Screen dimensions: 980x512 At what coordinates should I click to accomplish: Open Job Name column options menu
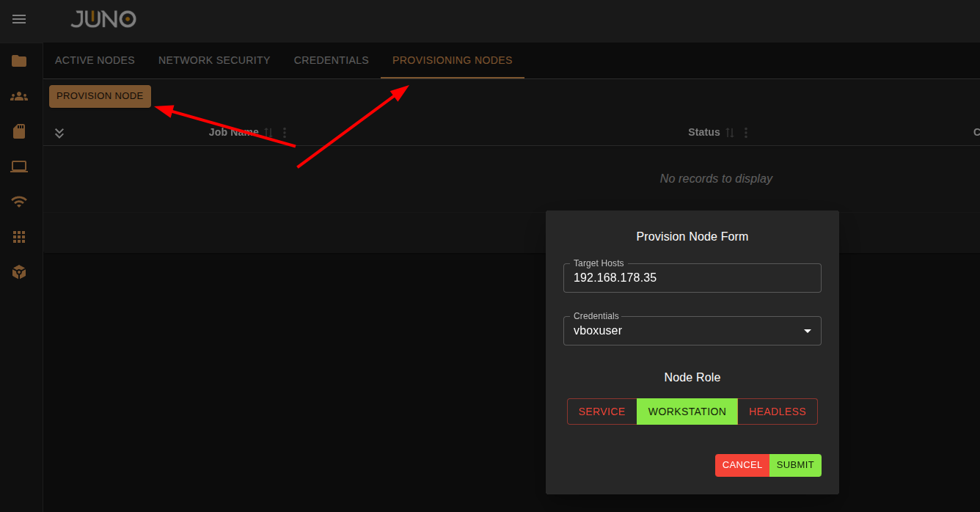pos(285,133)
